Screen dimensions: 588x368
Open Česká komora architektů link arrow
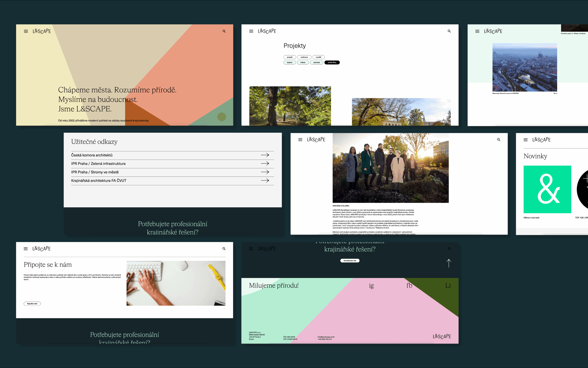[265, 155]
